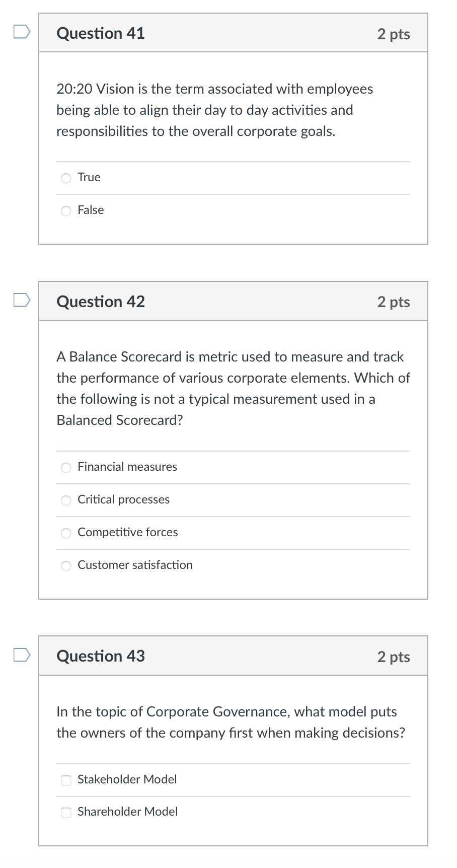Screen dimensions: 457x868
Task: Click the Question 42 heading
Action: point(101,302)
